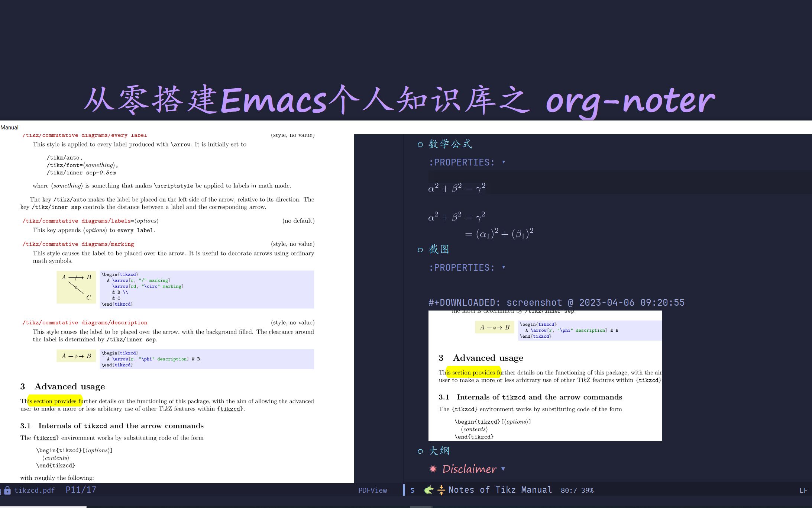Click the circle bullet beside 截图

point(420,250)
